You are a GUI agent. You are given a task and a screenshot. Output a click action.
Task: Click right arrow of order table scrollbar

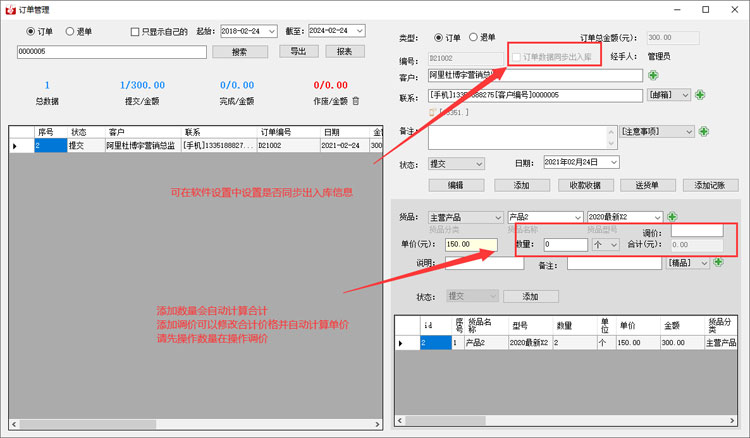pos(377,424)
